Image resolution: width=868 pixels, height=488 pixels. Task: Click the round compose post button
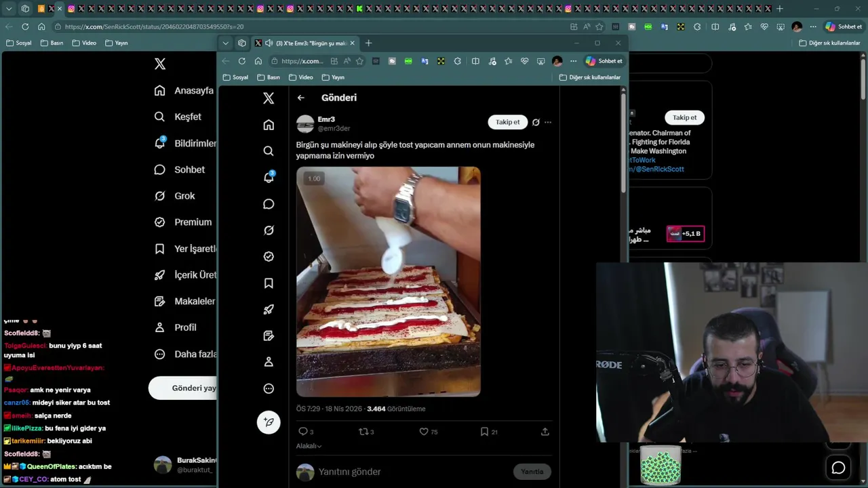point(269,422)
